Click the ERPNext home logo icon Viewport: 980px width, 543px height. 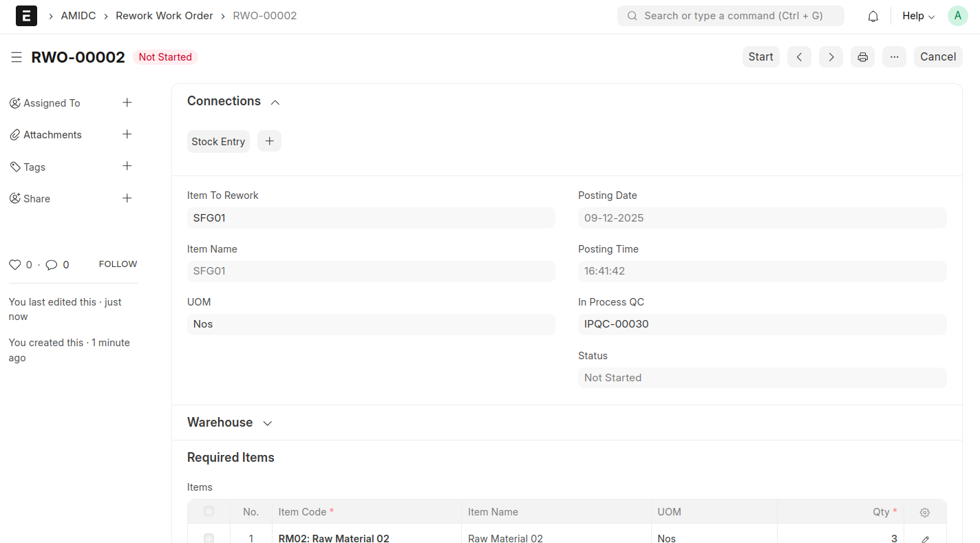[26, 16]
